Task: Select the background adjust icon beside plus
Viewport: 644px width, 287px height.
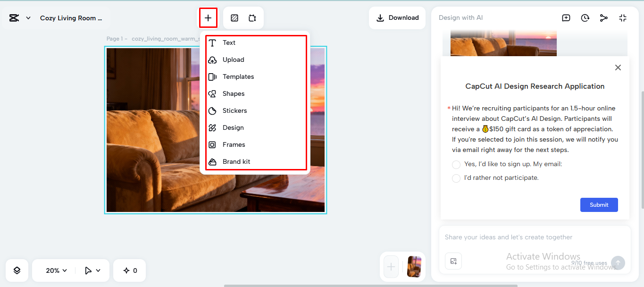Action: (234, 17)
